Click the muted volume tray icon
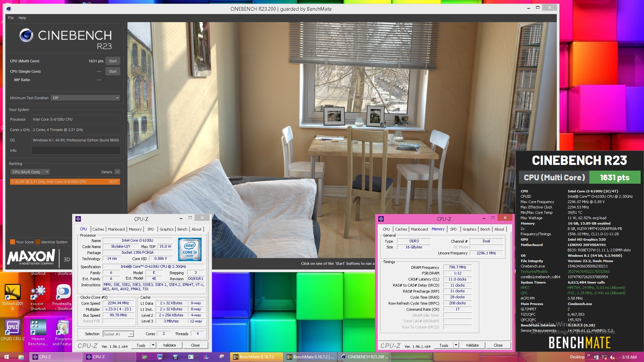The width and height of the screenshot is (644, 362). point(612,357)
